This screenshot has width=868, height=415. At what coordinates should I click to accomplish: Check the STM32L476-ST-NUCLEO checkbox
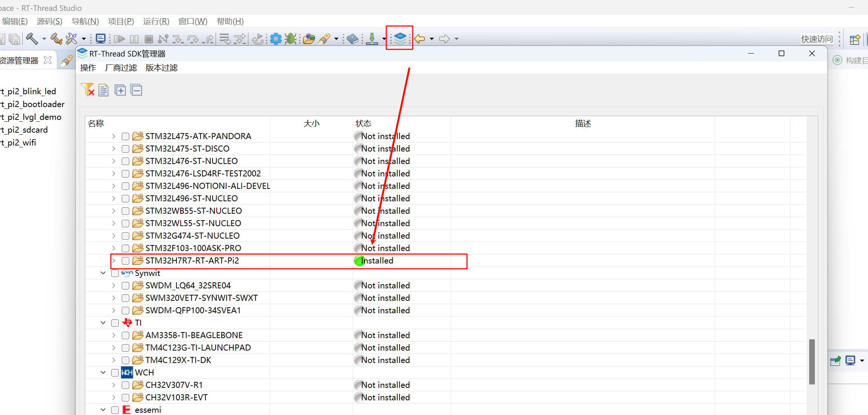126,161
